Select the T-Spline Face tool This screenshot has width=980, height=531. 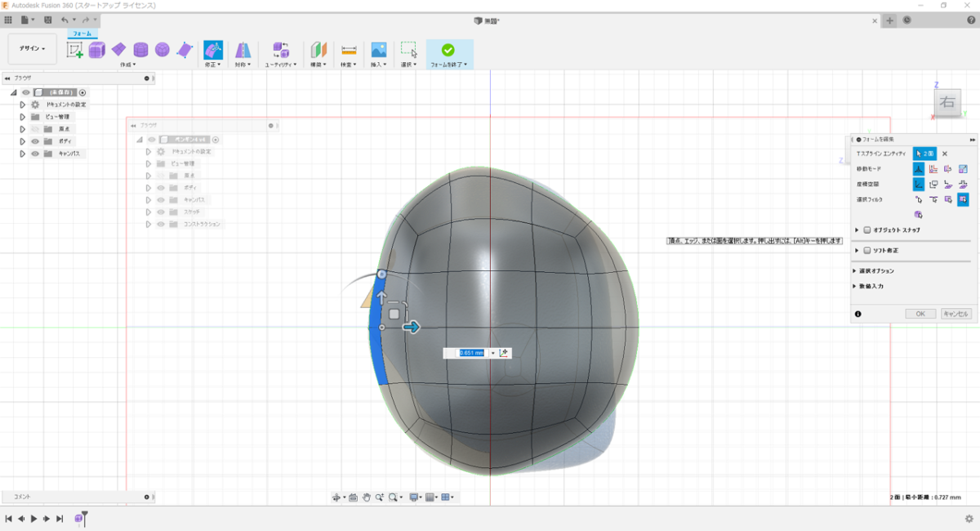pyautogui.click(x=185, y=50)
